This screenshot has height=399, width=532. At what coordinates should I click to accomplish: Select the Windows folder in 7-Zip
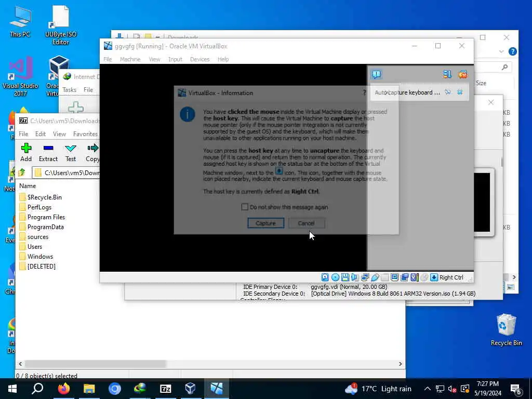point(36,256)
